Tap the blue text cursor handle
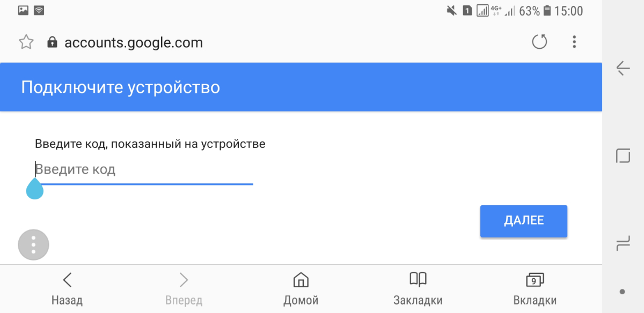644x313 pixels. point(35,189)
